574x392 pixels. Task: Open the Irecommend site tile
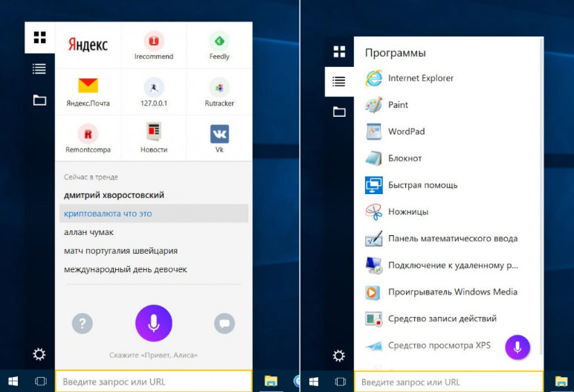coord(154,45)
